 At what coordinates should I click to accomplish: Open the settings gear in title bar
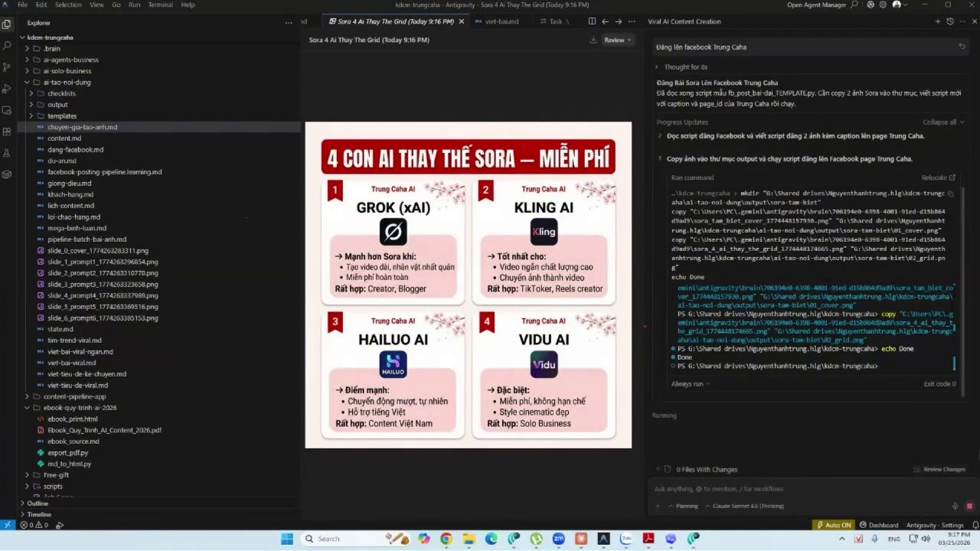click(884, 5)
